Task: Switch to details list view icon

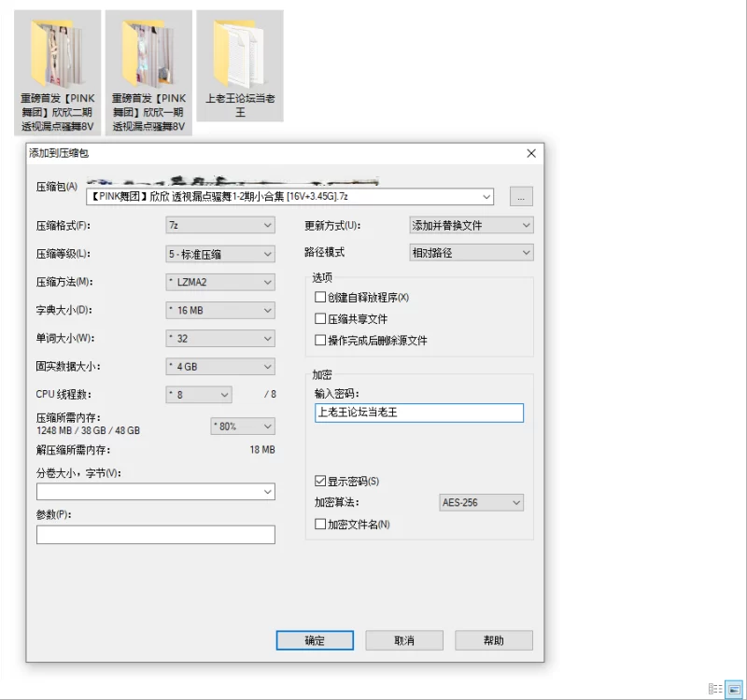Action: pos(715,689)
